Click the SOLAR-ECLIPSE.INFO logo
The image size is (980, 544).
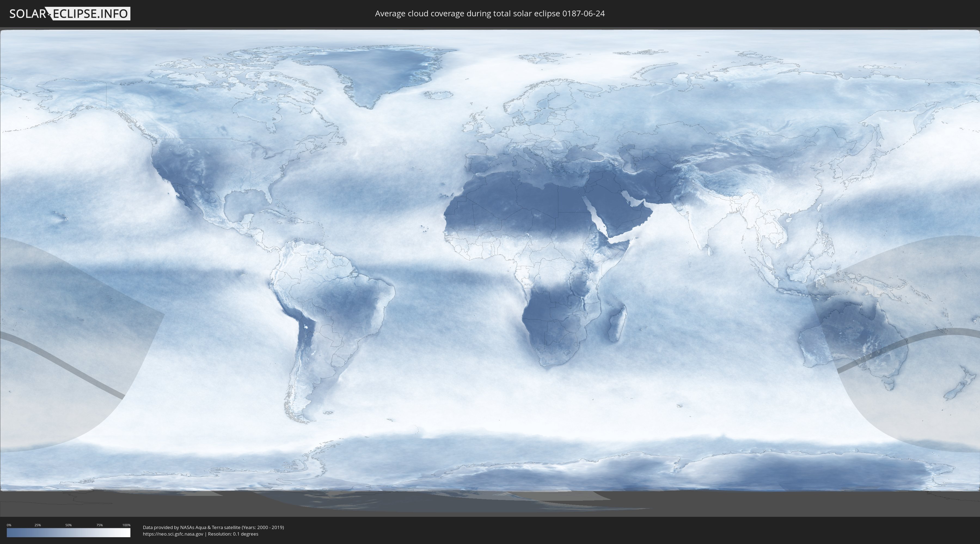click(70, 14)
